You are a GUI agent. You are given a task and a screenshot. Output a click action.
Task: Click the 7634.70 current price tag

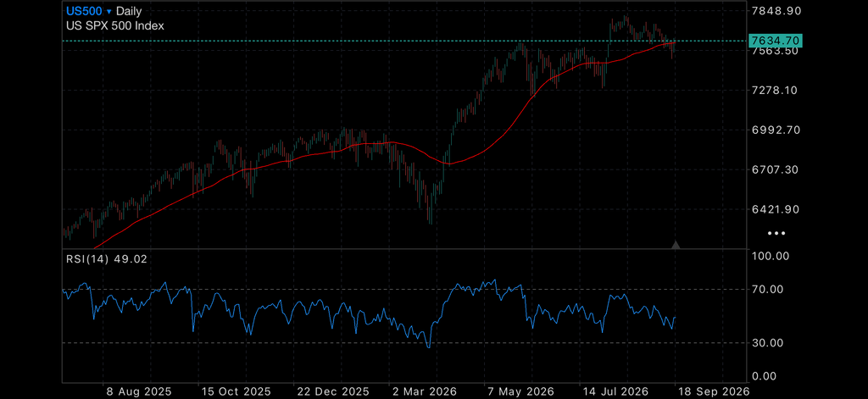click(x=775, y=41)
